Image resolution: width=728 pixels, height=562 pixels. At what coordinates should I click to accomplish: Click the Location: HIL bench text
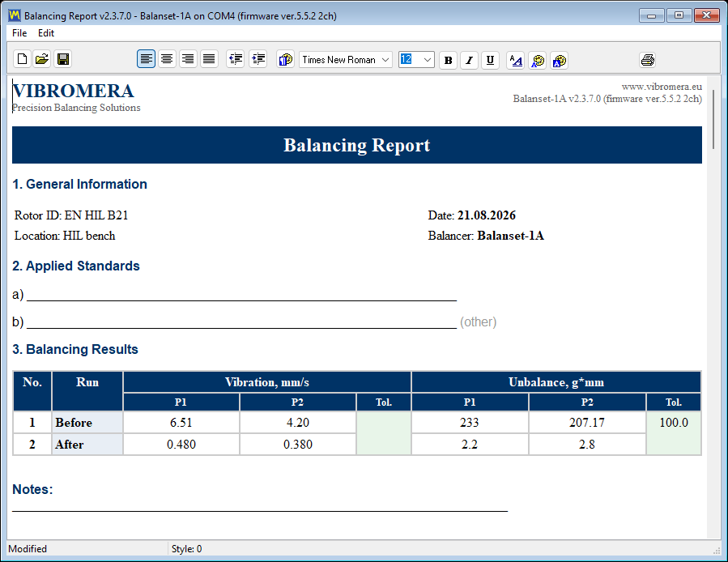(x=65, y=236)
